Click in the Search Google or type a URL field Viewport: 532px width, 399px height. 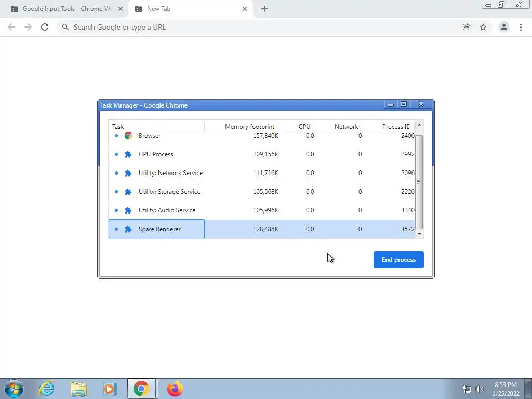(x=261, y=27)
